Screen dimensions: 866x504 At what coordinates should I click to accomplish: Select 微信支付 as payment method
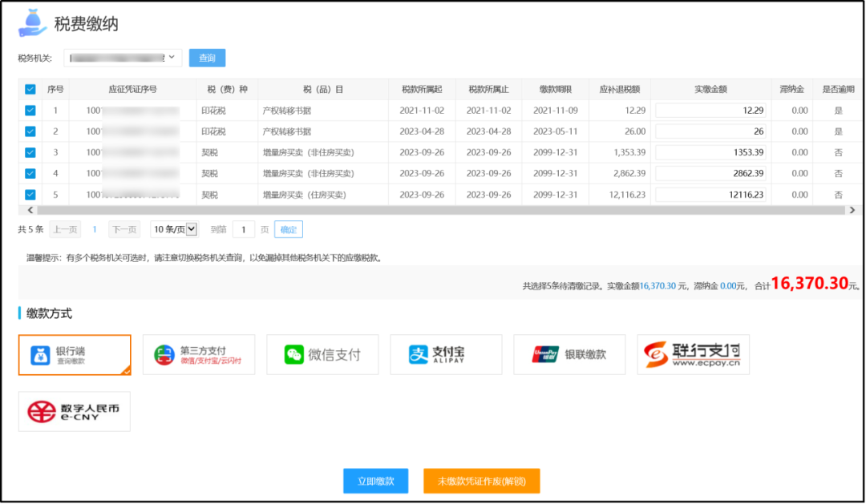pos(322,355)
